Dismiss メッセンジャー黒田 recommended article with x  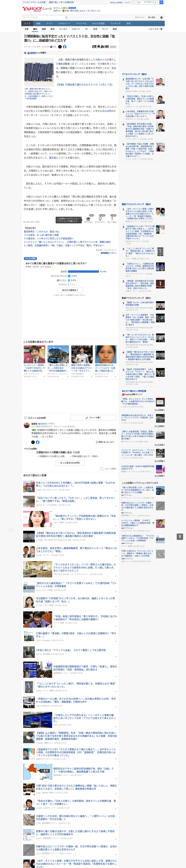coord(44,377)
